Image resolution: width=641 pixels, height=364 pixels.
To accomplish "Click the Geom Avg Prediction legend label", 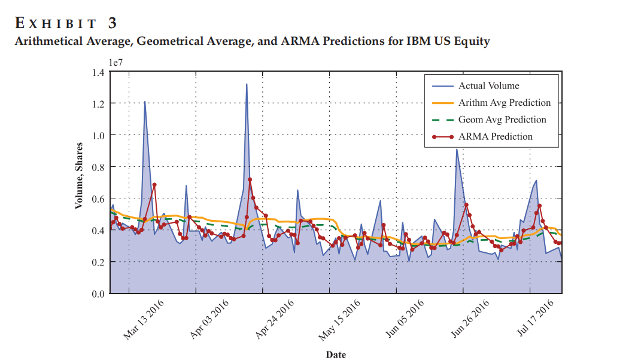I will pyautogui.click(x=502, y=120).
